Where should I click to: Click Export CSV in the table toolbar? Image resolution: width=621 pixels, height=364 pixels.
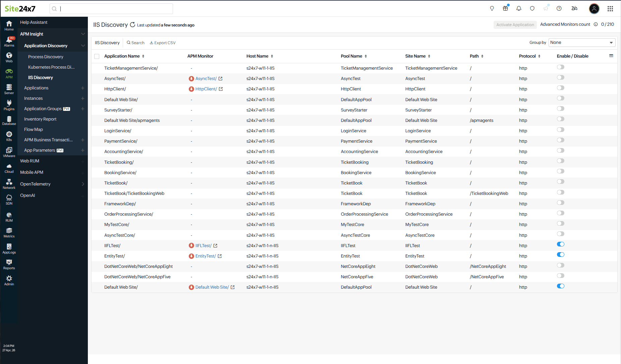(163, 43)
